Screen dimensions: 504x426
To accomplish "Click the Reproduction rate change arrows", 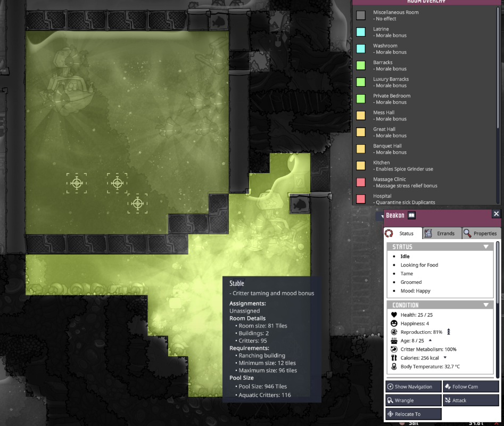I will point(449,332).
